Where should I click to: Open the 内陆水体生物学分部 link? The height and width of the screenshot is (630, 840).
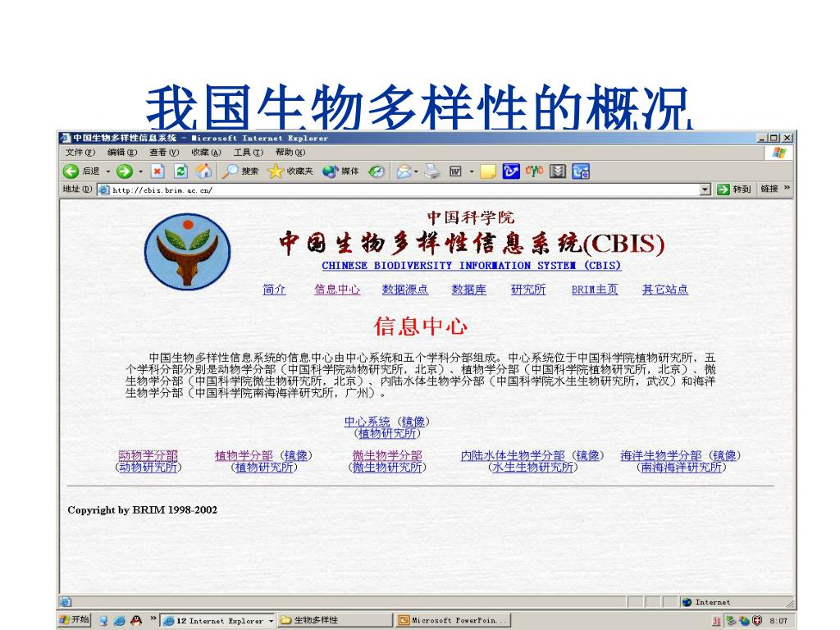(x=513, y=456)
